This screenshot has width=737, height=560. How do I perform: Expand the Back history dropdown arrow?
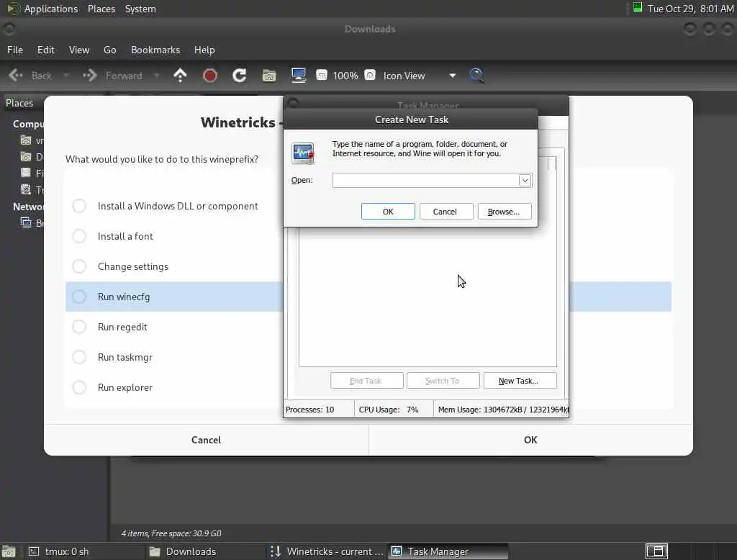click(x=66, y=76)
